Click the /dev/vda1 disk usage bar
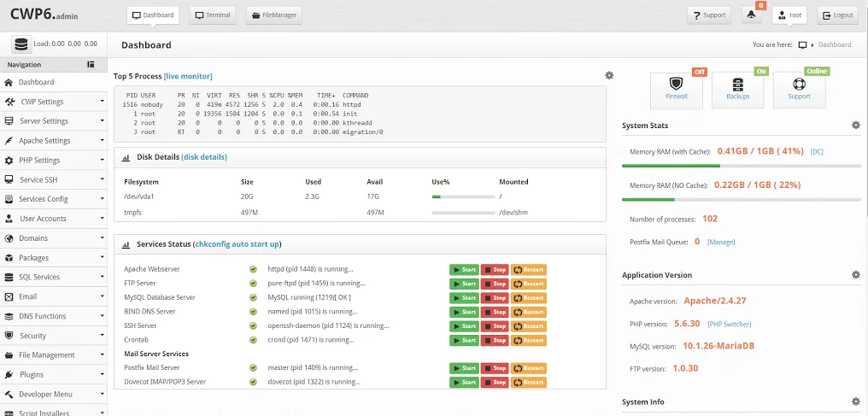Image resolution: width=868 pixels, height=416 pixels. point(463,197)
